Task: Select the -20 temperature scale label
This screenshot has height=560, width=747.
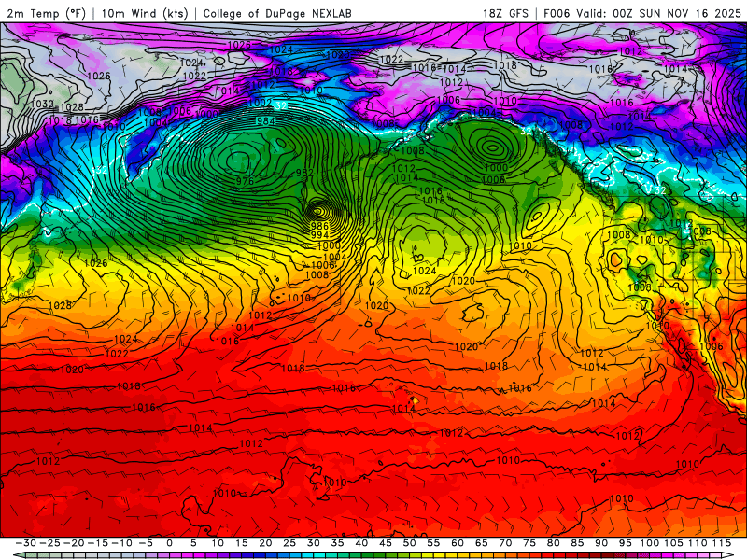Action: tap(74, 543)
